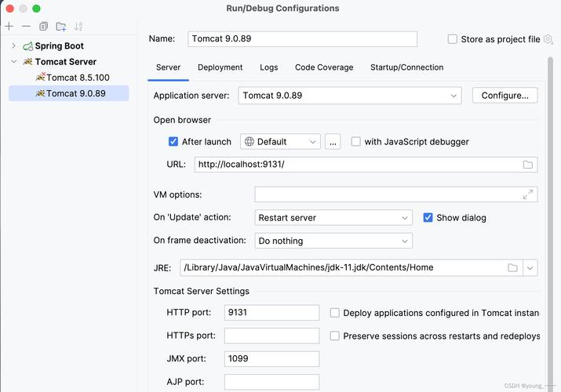Open Application server dropdown
This screenshot has height=392, width=561.
tap(350, 96)
